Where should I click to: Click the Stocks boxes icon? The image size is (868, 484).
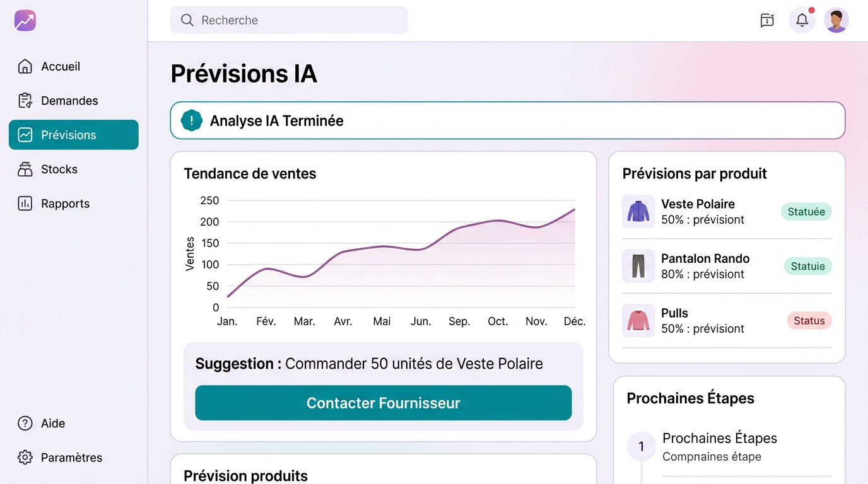click(x=25, y=170)
